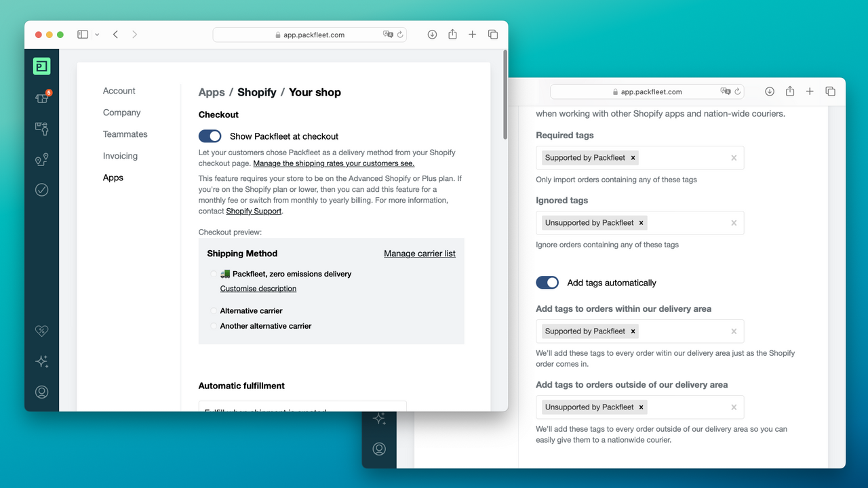Remove the Supported by Packfleet required tag

coord(633,157)
